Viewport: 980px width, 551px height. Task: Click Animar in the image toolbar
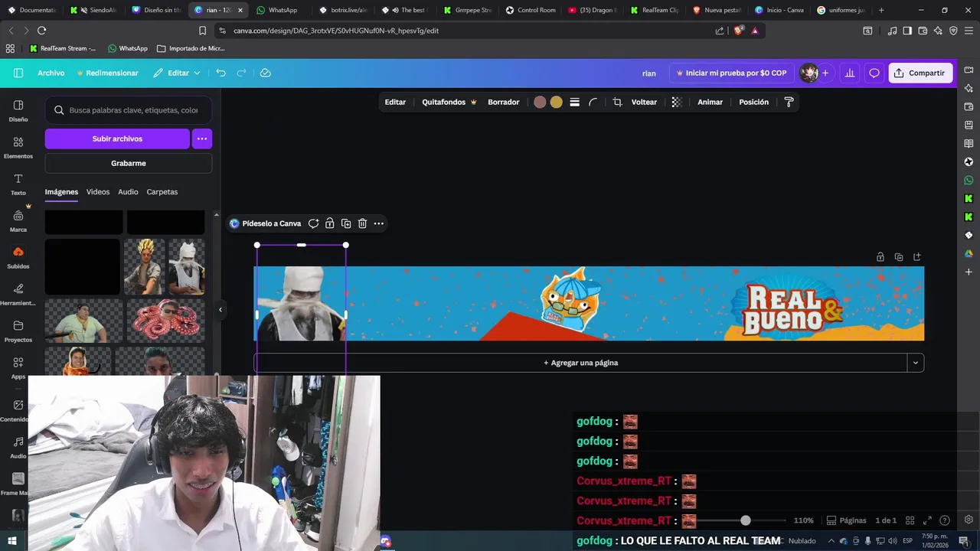(x=710, y=102)
